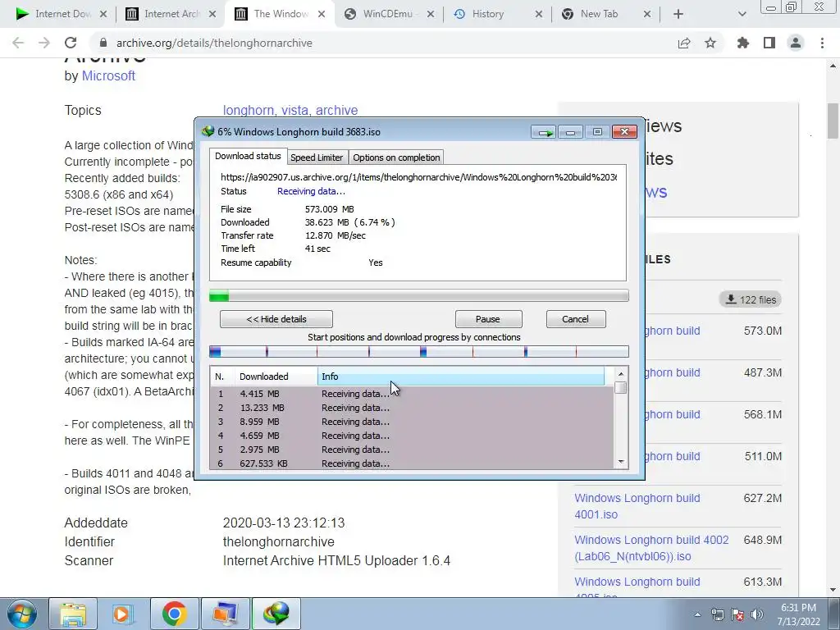This screenshot has width=840, height=630.
Task: Click the Chrome taskbar icon
Action: 174,614
